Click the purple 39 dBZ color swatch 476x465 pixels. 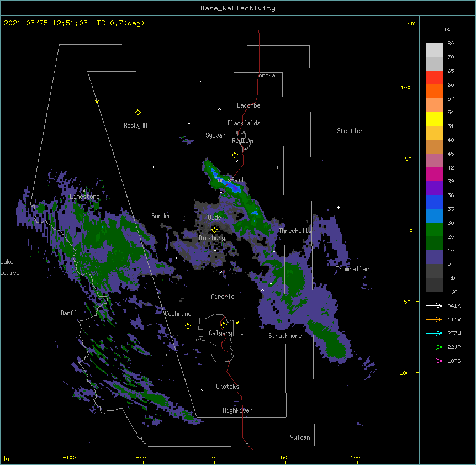click(434, 188)
